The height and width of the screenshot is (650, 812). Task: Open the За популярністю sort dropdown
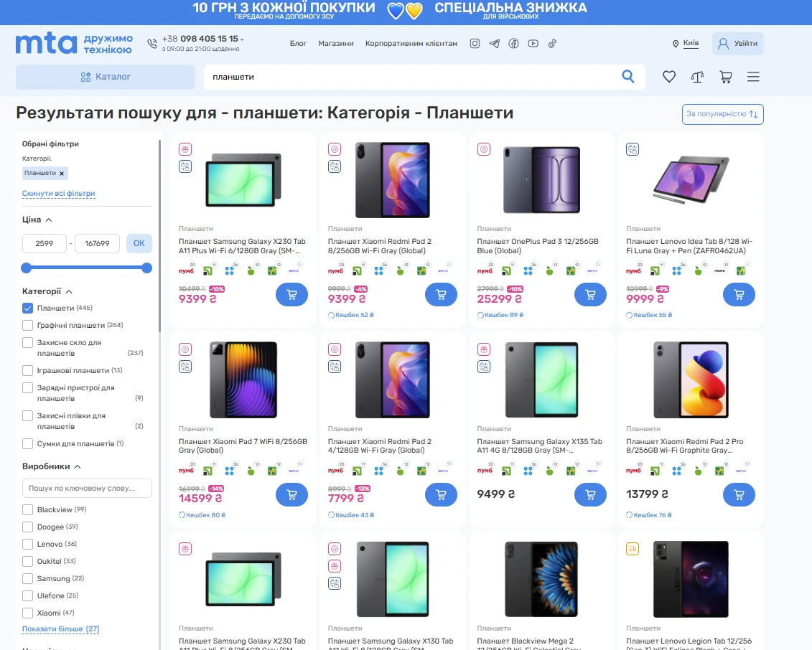click(x=722, y=114)
